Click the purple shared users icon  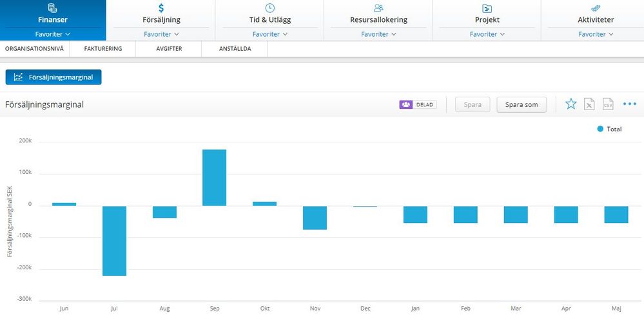pyautogui.click(x=405, y=105)
